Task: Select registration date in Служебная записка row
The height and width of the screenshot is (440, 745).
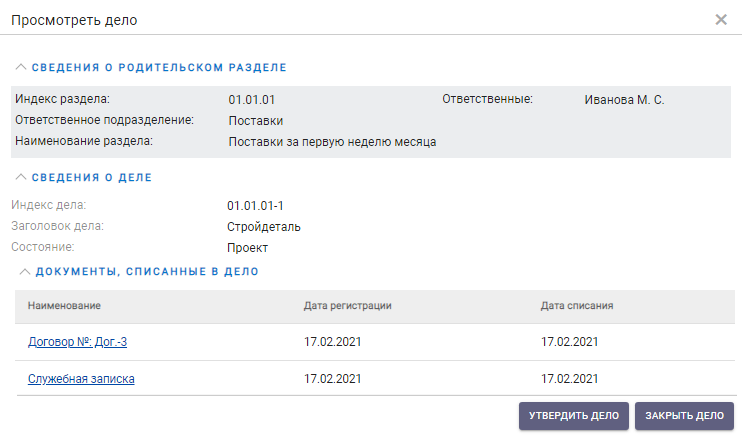Action: click(332, 379)
